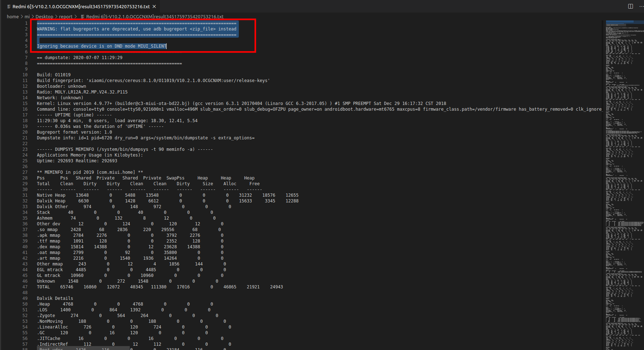Open the More Actions ellipsis menu
Screen dimensions: 644x350
point(641,6)
